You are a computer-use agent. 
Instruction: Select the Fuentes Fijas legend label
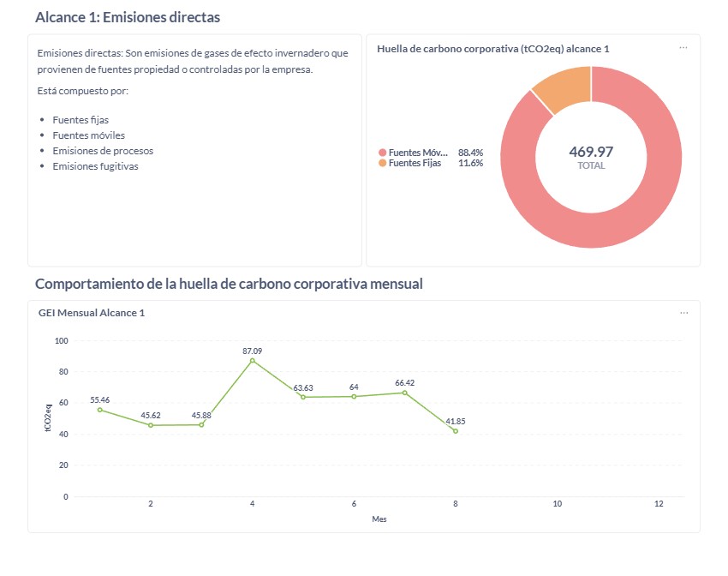point(415,163)
